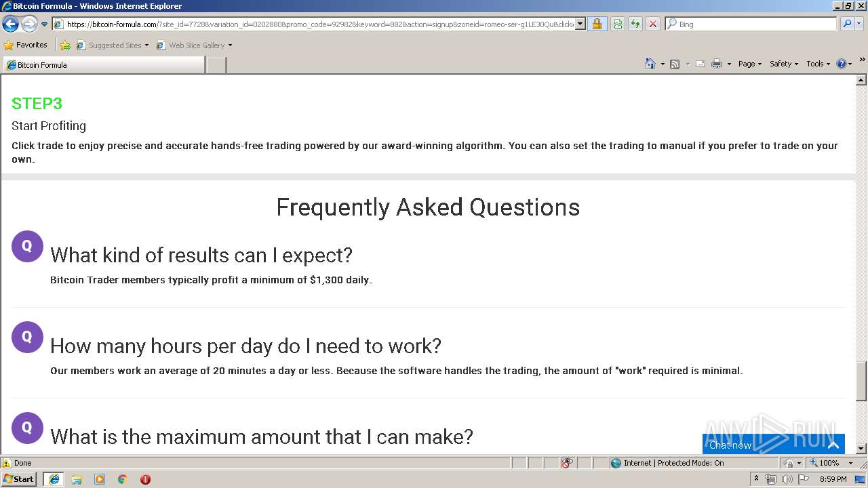
Task: Click the Q icon beside maximum amount question
Action: point(27,428)
